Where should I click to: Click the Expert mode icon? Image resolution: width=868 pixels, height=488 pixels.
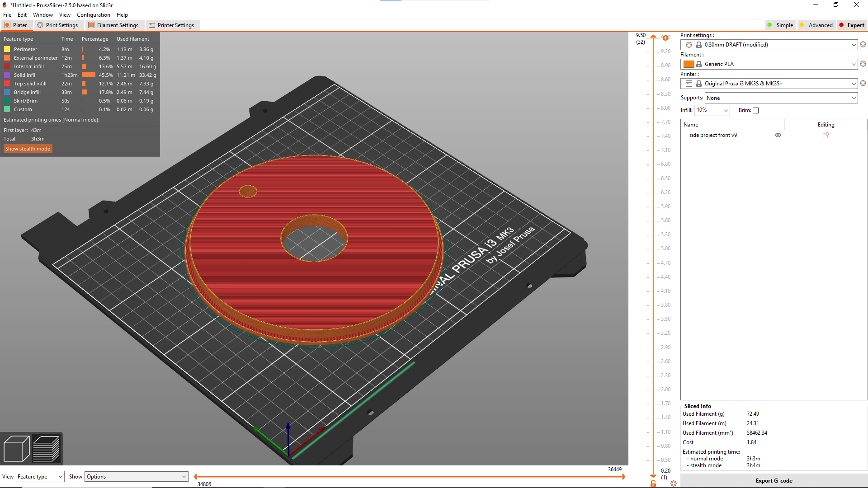coord(843,25)
